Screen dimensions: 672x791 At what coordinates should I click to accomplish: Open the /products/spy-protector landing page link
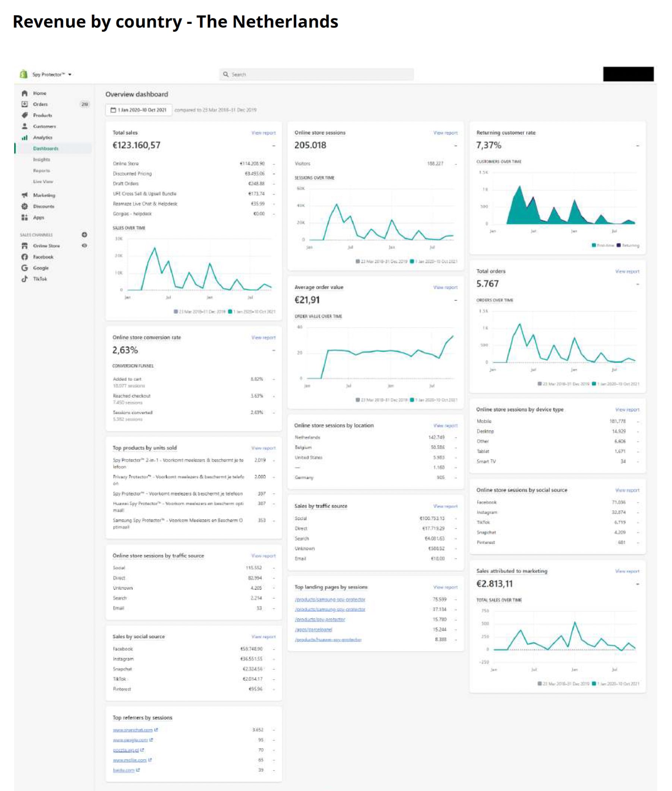point(320,619)
